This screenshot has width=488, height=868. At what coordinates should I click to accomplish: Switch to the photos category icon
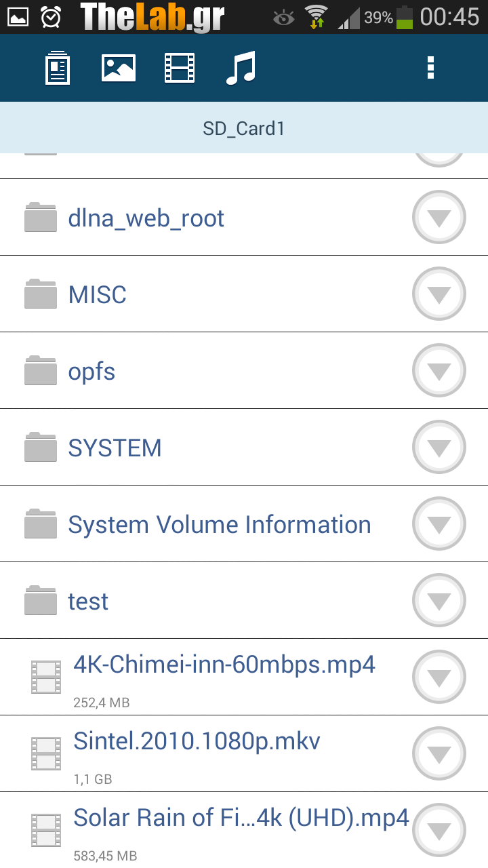(119, 68)
